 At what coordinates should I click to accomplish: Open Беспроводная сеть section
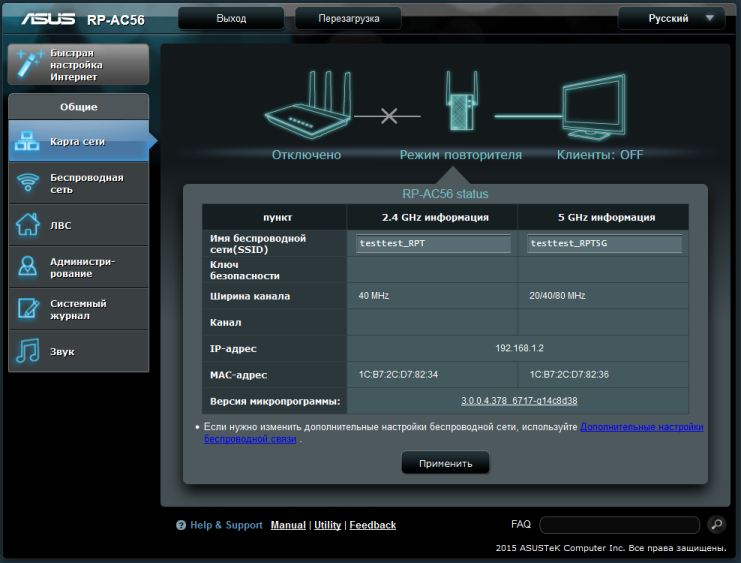click(78, 183)
